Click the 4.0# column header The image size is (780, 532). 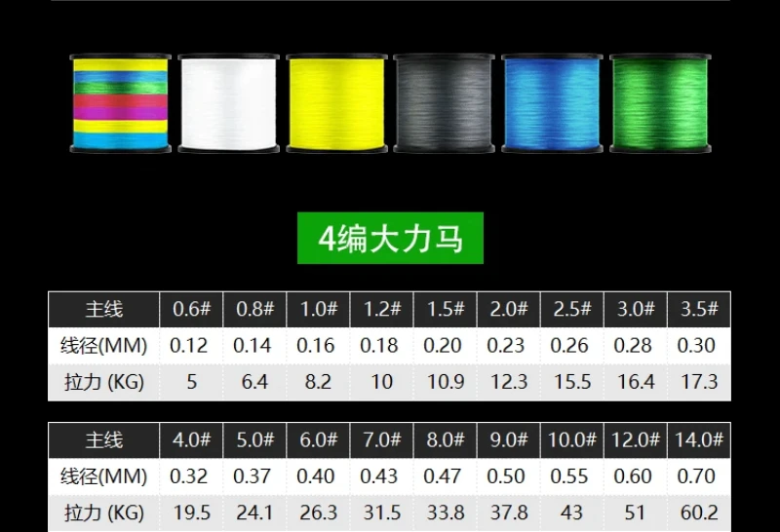pos(191,440)
